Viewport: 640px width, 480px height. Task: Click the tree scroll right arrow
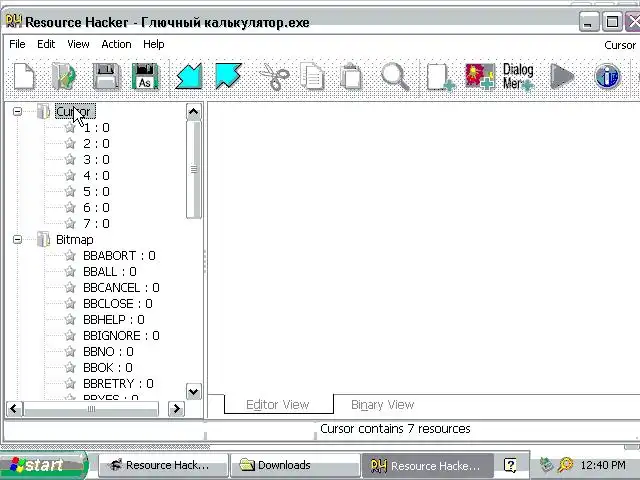tap(176, 409)
